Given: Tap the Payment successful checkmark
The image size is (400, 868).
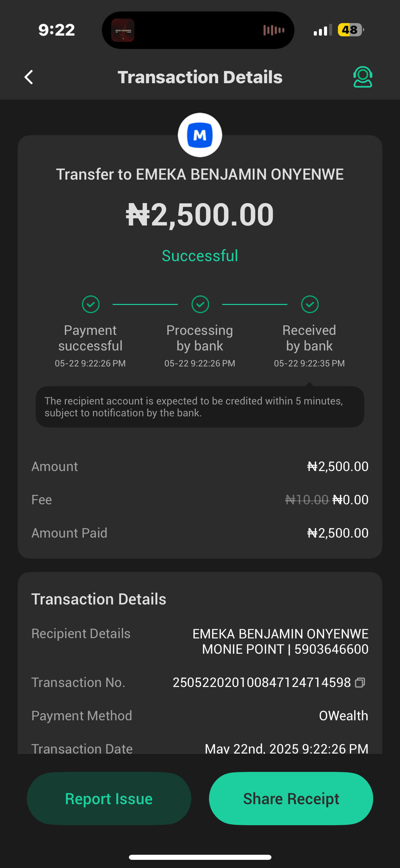Looking at the screenshot, I should pyautogui.click(x=91, y=304).
